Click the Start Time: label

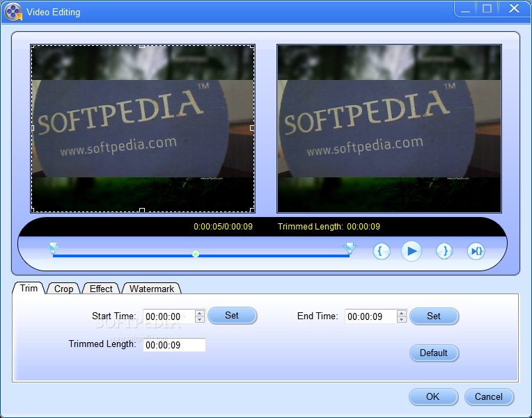(114, 316)
